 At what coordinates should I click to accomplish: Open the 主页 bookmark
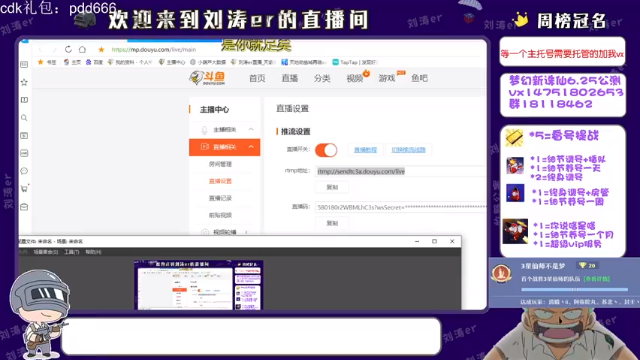pos(72,62)
